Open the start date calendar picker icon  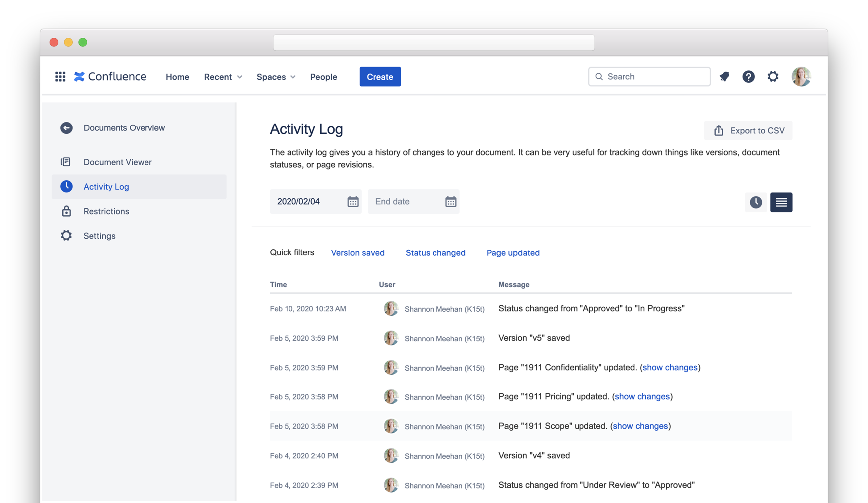point(353,202)
